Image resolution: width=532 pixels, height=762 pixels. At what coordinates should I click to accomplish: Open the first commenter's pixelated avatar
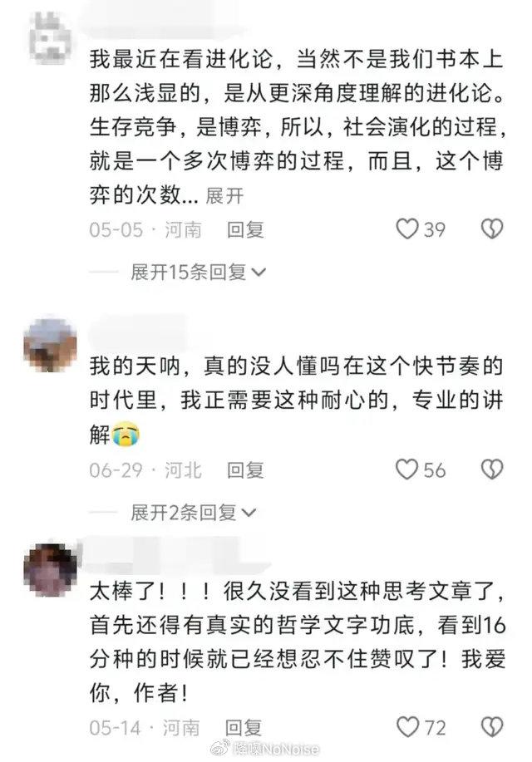50,38
